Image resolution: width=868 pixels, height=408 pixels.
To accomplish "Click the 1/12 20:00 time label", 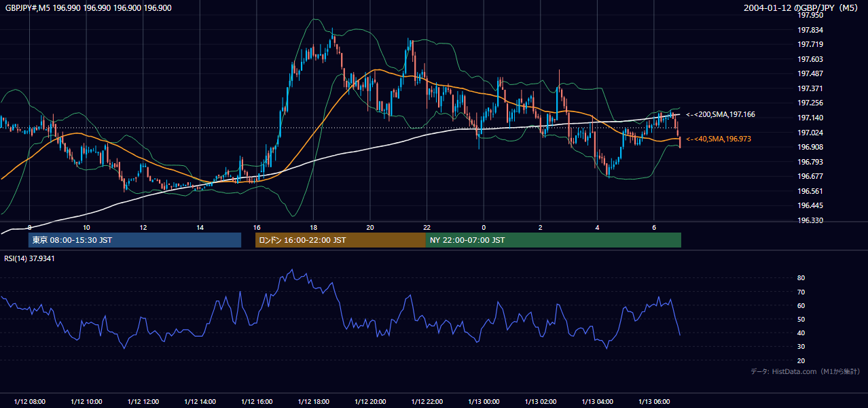I will coord(370,401).
